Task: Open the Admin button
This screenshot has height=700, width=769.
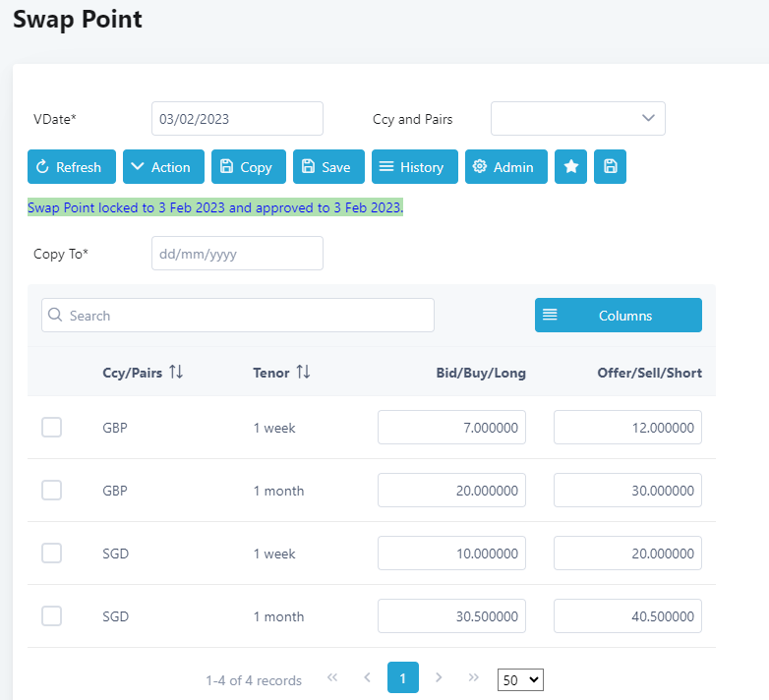Action: pyautogui.click(x=505, y=167)
